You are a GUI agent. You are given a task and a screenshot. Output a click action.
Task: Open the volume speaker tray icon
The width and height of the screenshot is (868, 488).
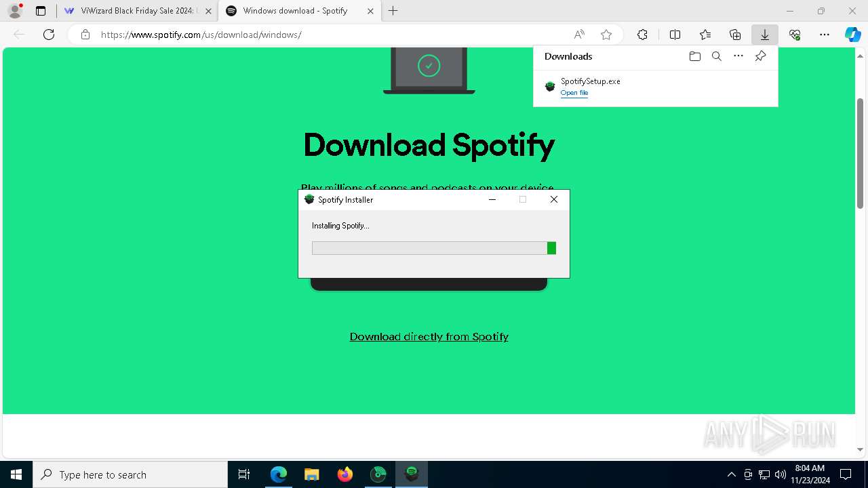click(780, 474)
